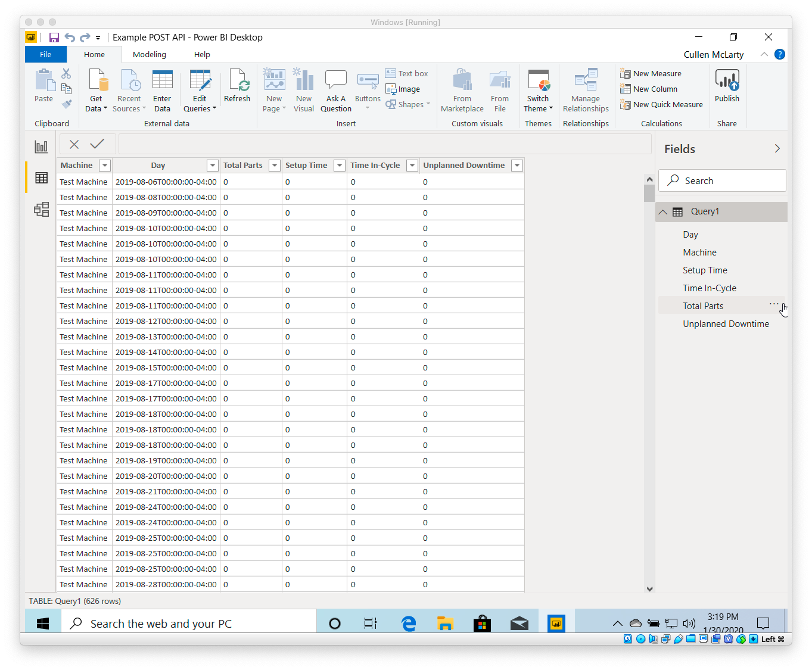This screenshot has height=670, width=812.
Task: Open Edit Queries
Action: coord(200,91)
